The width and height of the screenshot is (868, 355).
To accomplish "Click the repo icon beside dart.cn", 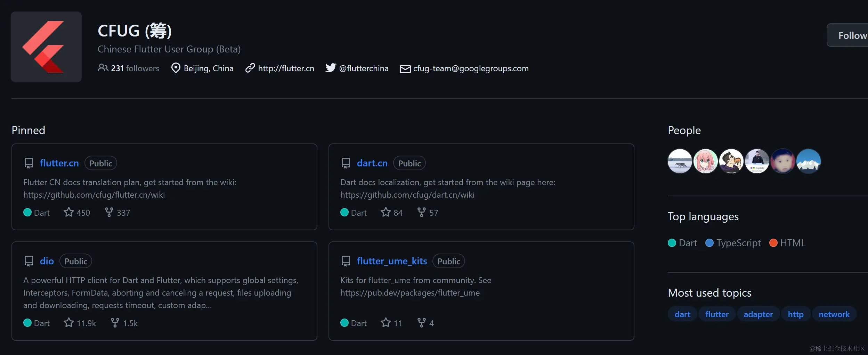I will pos(346,163).
